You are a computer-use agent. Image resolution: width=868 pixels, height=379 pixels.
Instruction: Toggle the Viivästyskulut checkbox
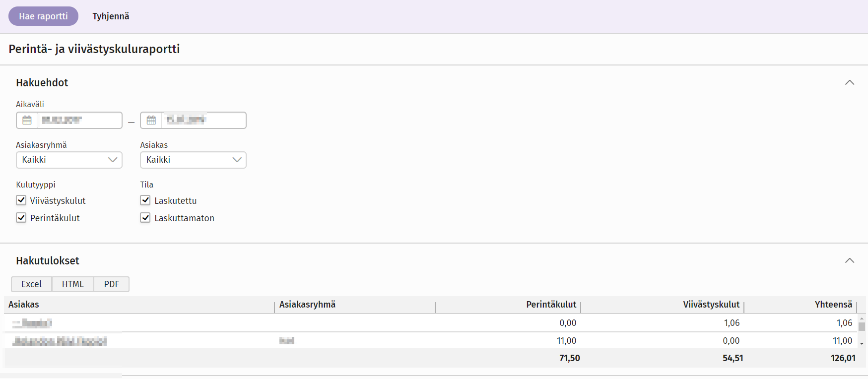(21, 200)
